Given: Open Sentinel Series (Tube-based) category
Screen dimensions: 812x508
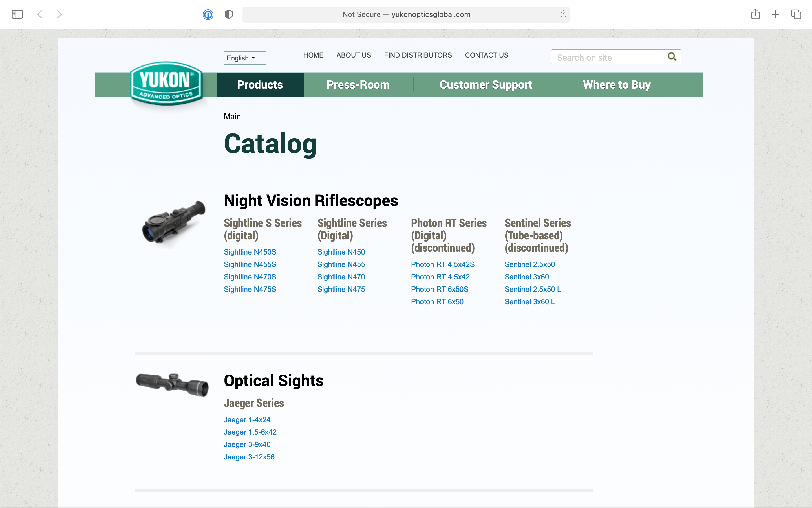Looking at the screenshot, I should tap(538, 235).
